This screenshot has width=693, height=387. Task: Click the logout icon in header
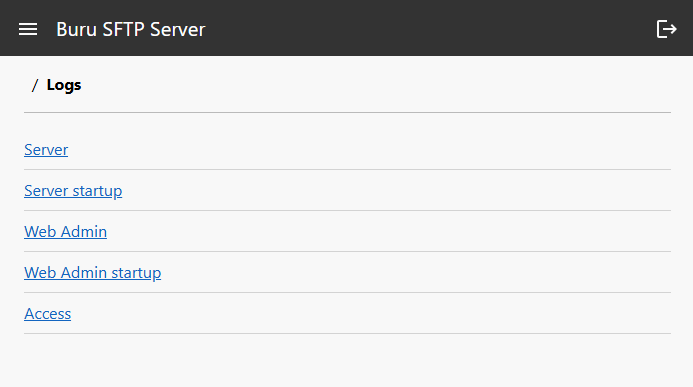(x=666, y=29)
